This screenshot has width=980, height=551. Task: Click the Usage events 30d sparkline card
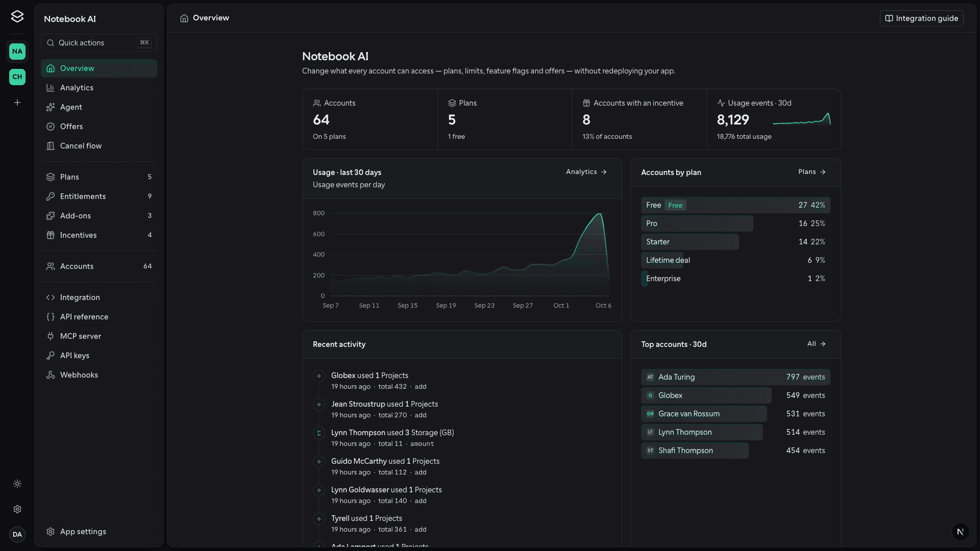pos(773,119)
